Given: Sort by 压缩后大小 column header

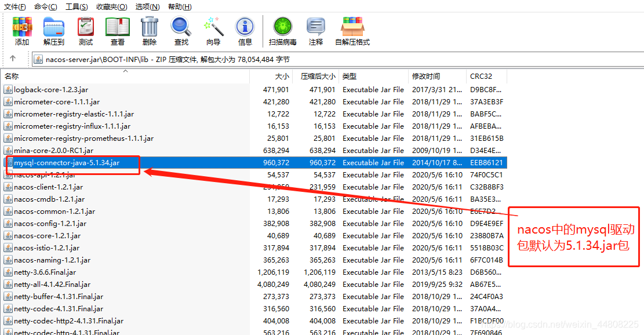Looking at the screenshot, I should coord(315,77).
